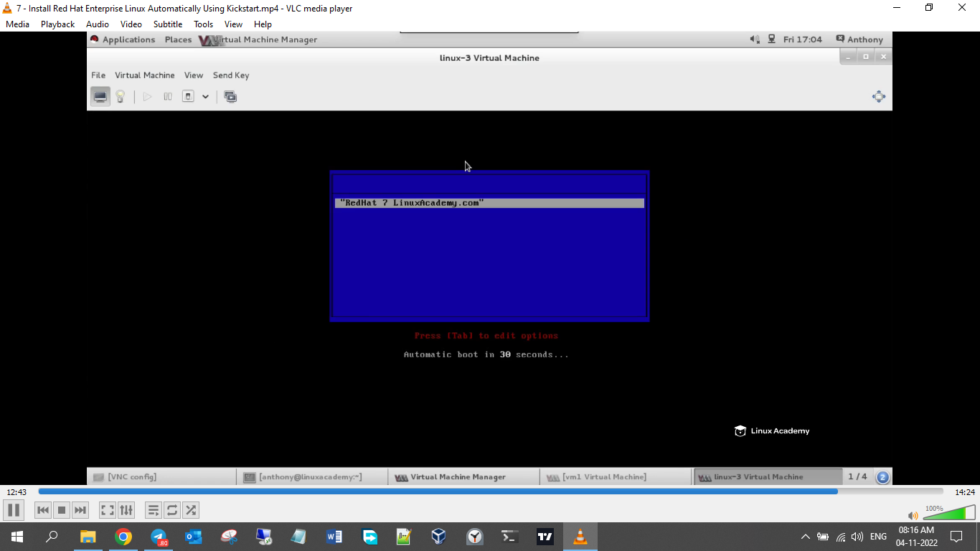Stop VLC playback
980x551 pixels.
pyautogui.click(x=62, y=510)
